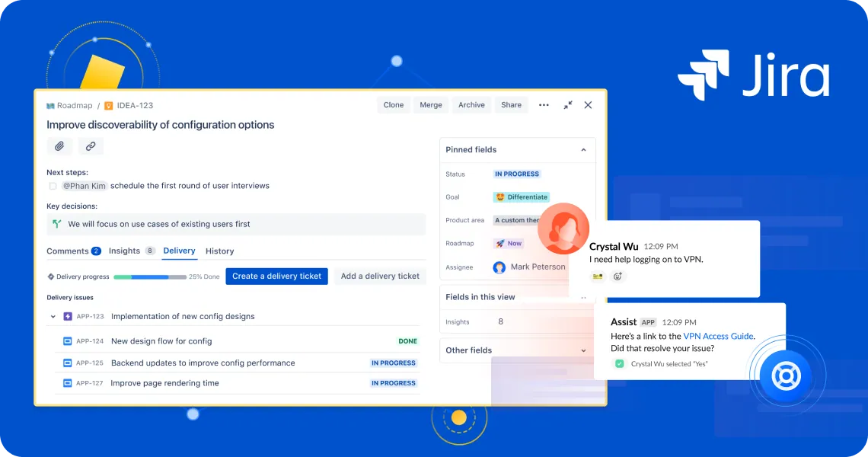Click the @Phan Kim mention
Image resolution: width=868 pixels, height=457 pixels.
pos(85,186)
